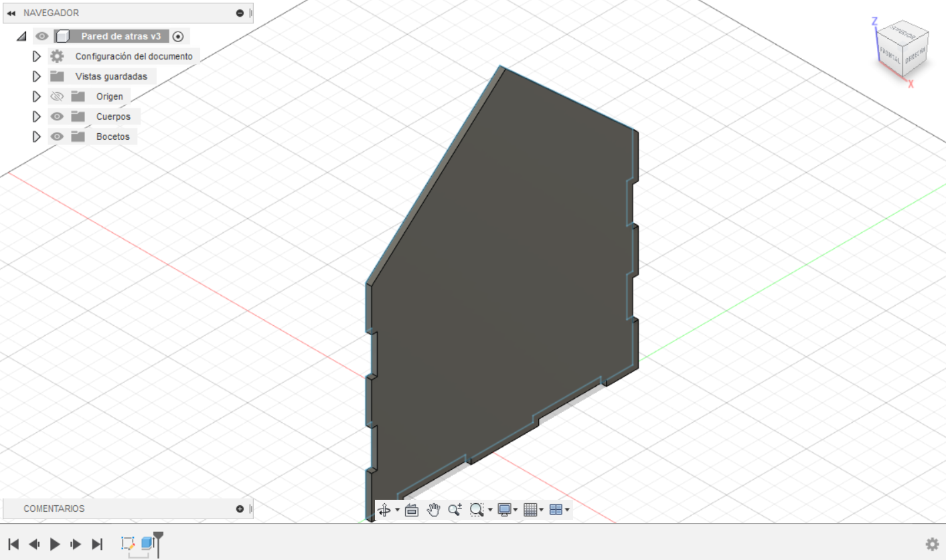Select the Orbit tool in navigation bar
Viewport: 946px width, 560px height.
[x=385, y=510]
